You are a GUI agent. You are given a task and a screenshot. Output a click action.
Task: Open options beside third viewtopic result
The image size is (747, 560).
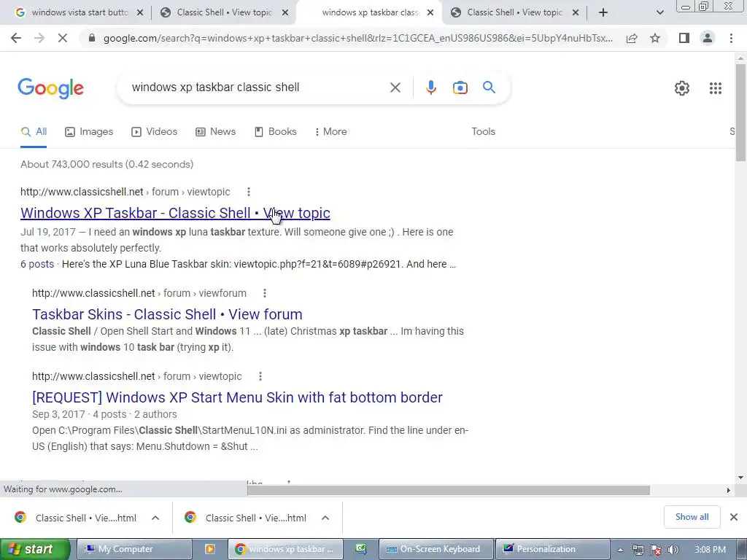[x=260, y=376]
